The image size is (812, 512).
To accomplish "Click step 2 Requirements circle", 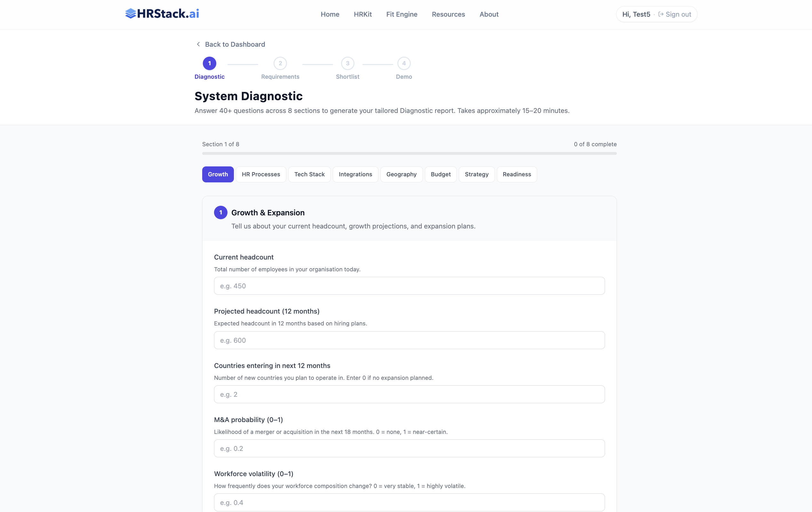I will pyautogui.click(x=280, y=63).
